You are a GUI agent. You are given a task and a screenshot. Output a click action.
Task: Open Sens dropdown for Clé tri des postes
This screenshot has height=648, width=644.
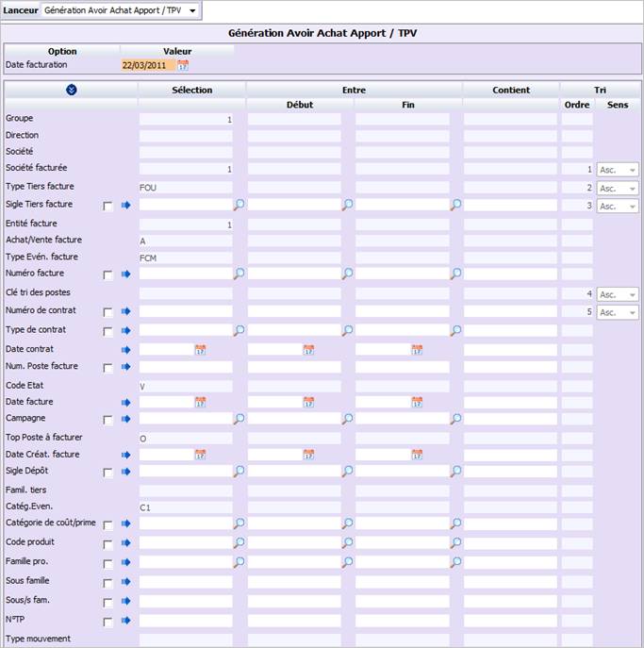point(618,294)
